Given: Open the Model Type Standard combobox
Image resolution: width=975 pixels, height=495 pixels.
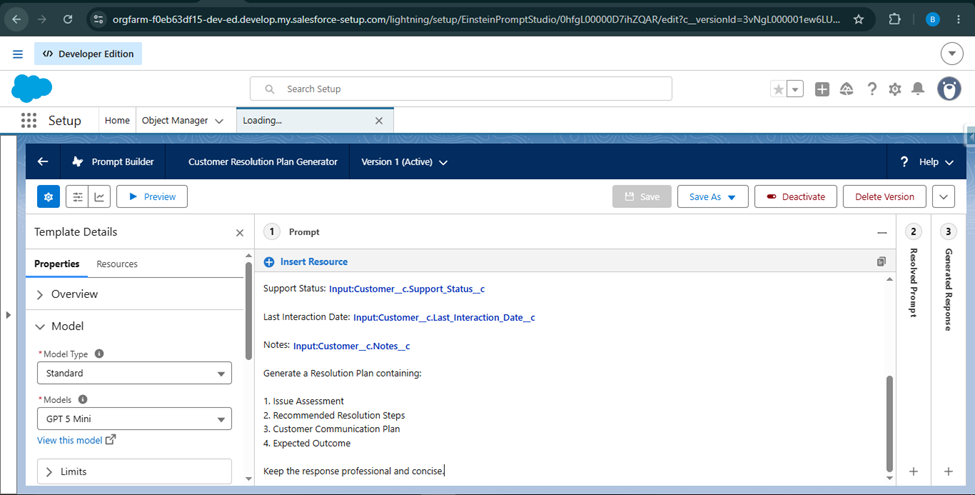Looking at the screenshot, I should [x=134, y=373].
